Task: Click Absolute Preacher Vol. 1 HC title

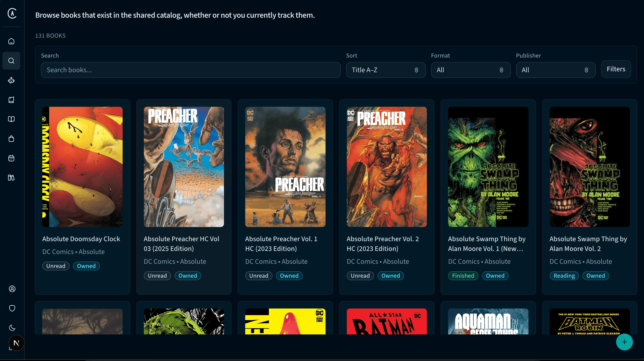Action: point(281,244)
